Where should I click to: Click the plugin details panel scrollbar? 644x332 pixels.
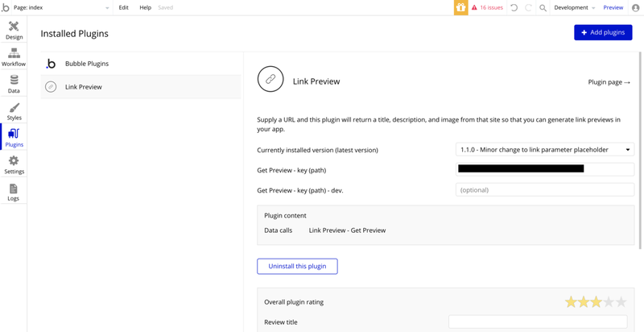[x=640, y=150]
